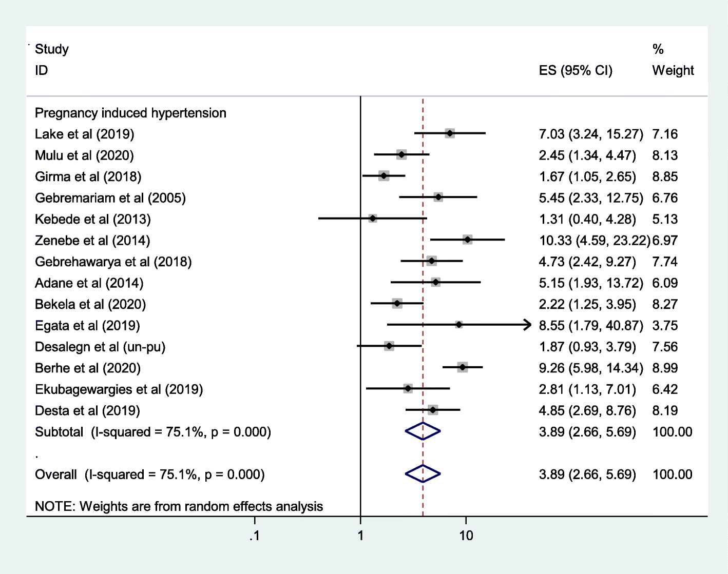Select the 'Desta et al (2019)' label
728x574 pixels.
click(x=87, y=411)
